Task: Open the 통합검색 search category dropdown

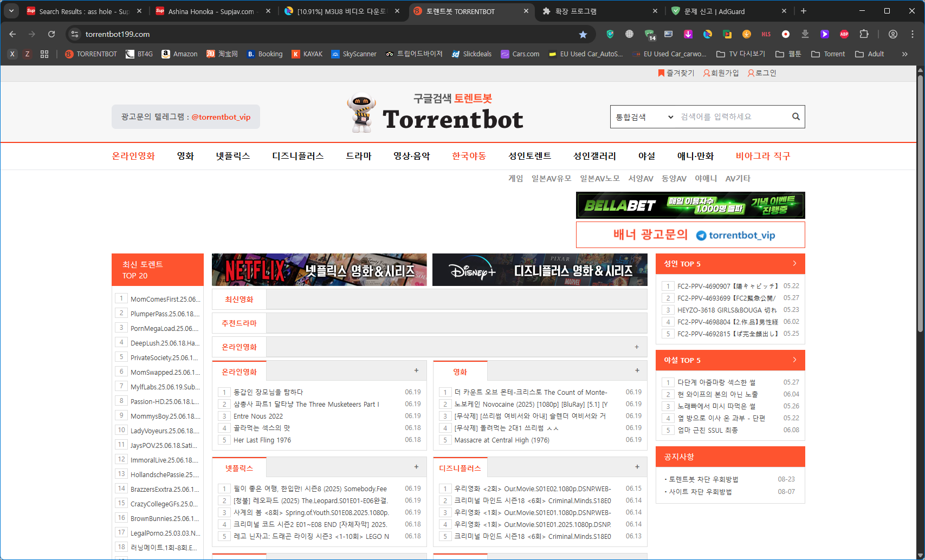Action: pos(644,116)
